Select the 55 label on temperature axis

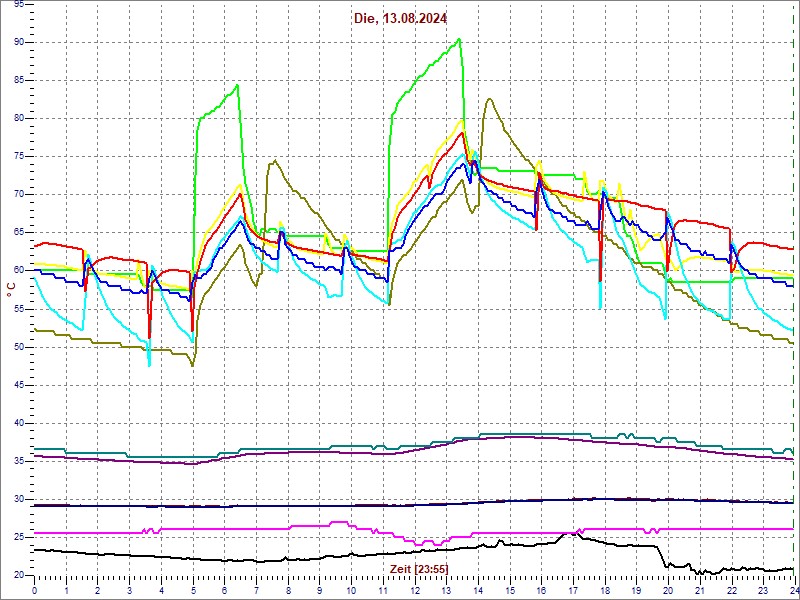coord(19,309)
